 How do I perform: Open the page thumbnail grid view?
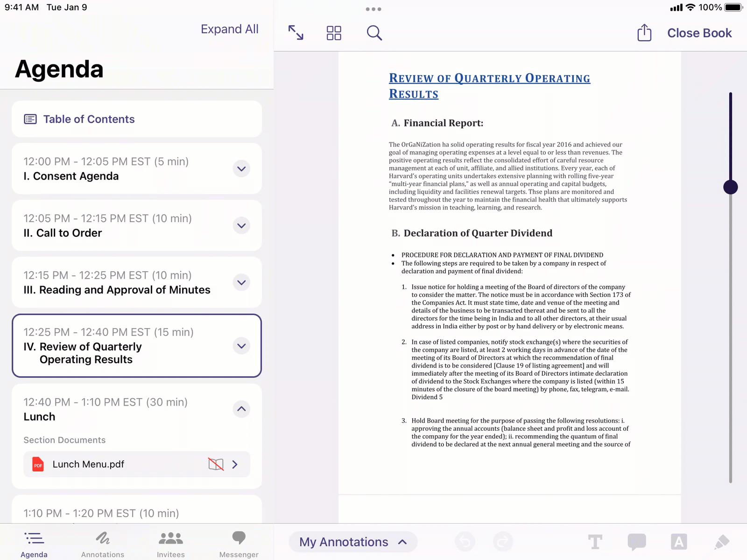pos(333,33)
